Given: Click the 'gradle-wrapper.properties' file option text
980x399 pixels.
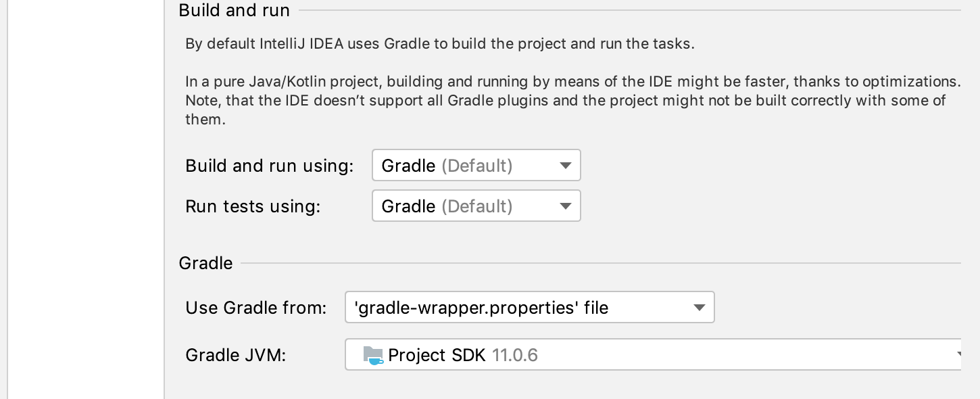Looking at the screenshot, I should tap(481, 308).
